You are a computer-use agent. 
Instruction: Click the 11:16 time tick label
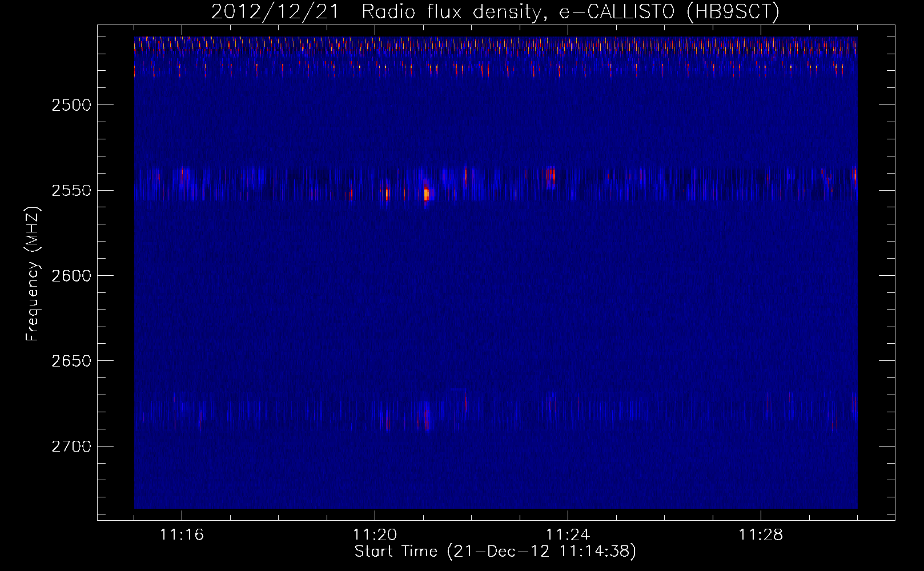point(182,535)
